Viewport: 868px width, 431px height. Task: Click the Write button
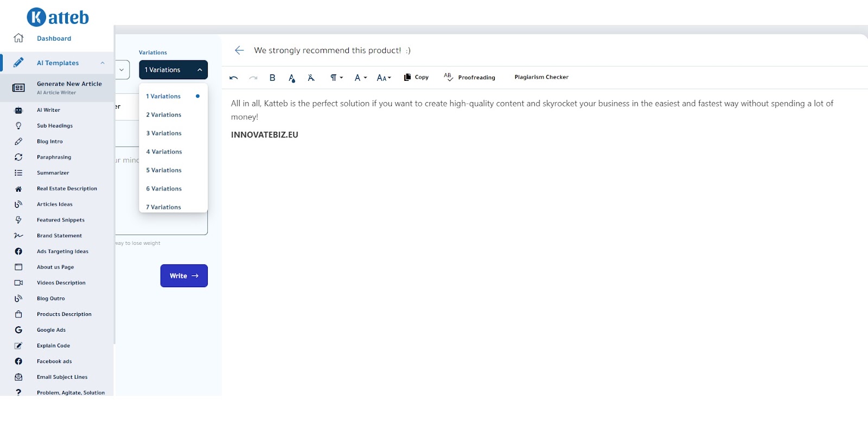click(x=184, y=276)
